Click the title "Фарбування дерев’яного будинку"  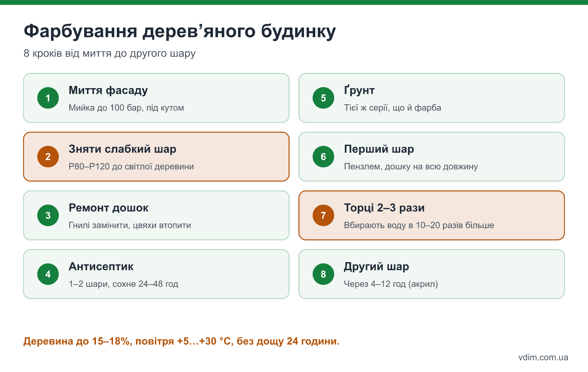tap(180, 31)
